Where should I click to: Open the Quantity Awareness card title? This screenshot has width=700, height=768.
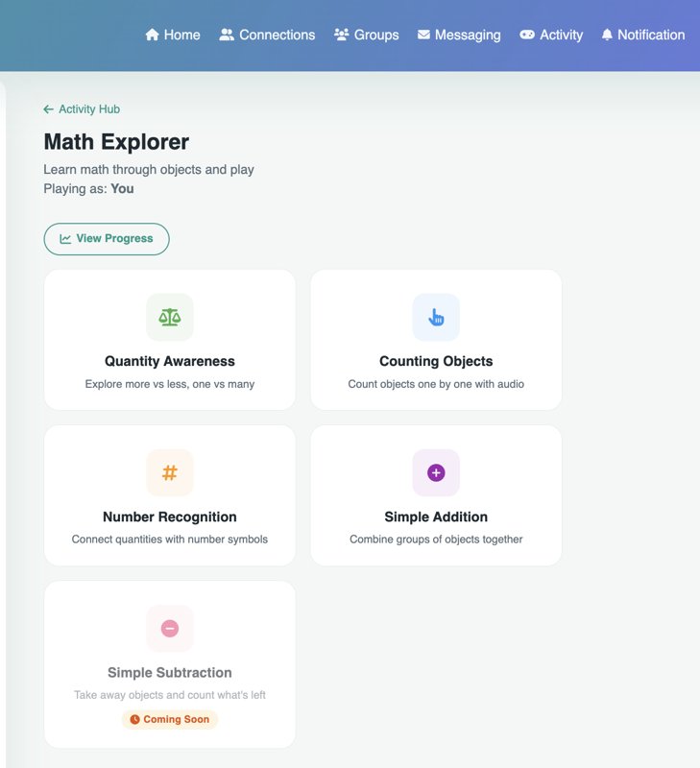(170, 361)
